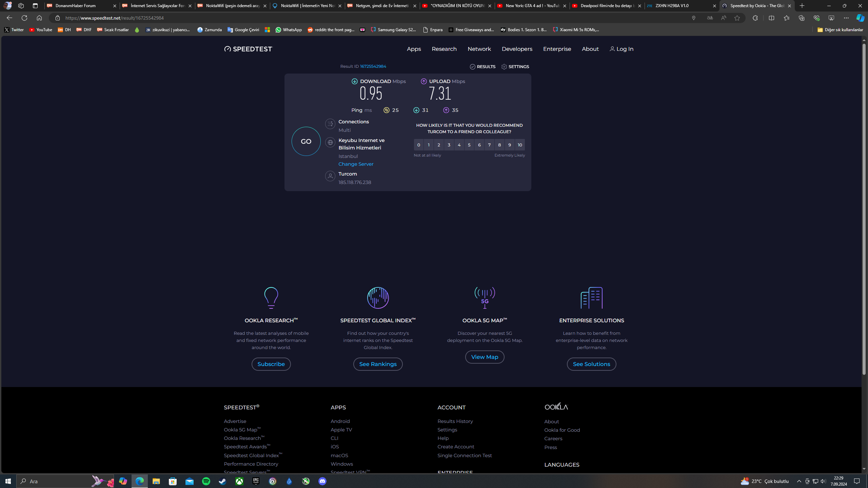Open Spotify from taskbar
The image size is (868, 488).
click(206, 481)
